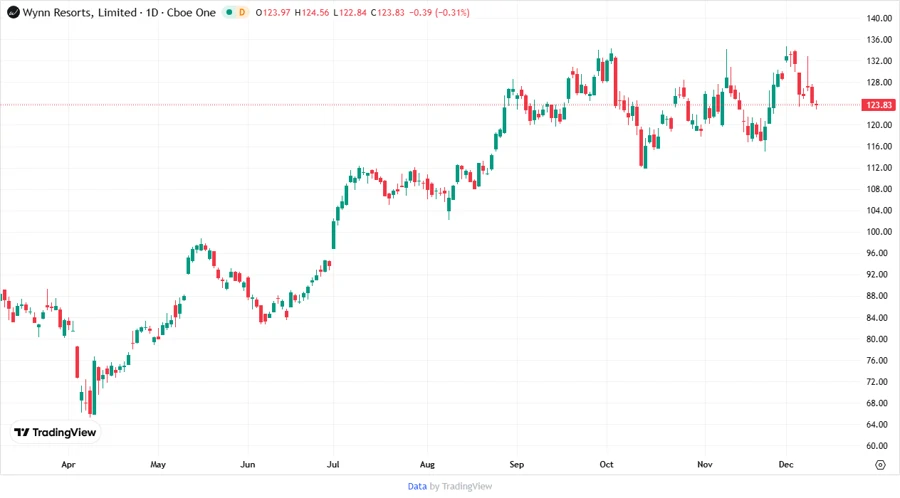Click the 108.00 price axis label
The height and width of the screenshot is (498, 900).
point(879,189)
